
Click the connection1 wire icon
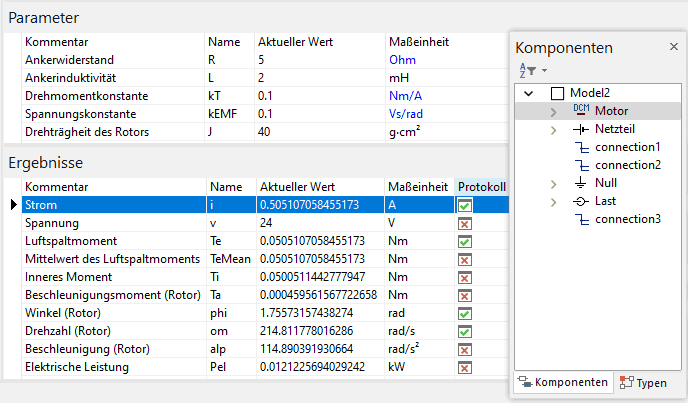(582, 147)
